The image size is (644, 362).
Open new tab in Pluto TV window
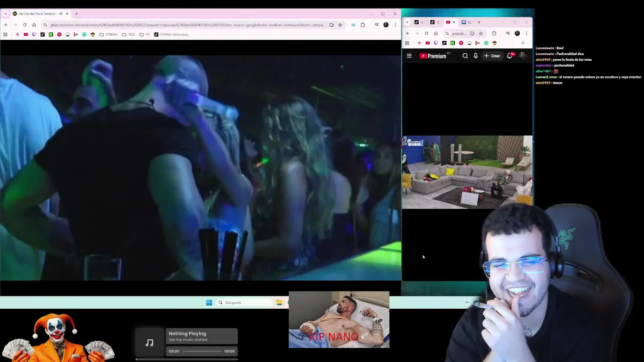(76, 14)
